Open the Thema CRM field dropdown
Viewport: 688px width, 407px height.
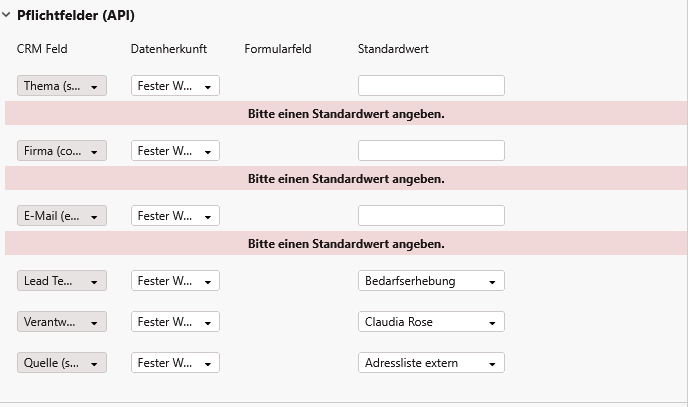62,86
